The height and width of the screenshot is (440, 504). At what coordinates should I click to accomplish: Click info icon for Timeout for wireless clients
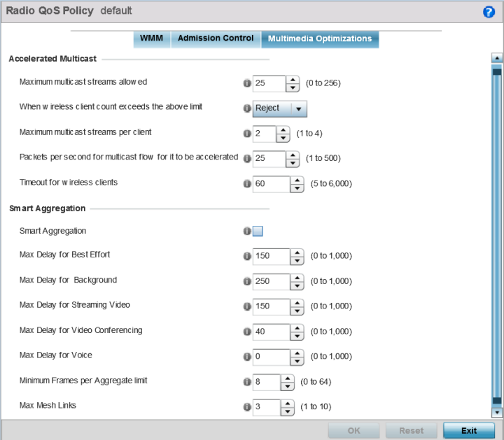(x=247, y=184)
